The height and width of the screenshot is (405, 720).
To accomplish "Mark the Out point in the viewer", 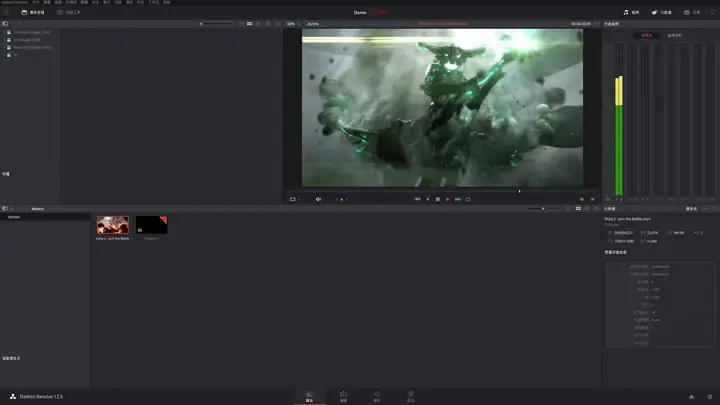I will pyautogui.click(x=592, y=199).
